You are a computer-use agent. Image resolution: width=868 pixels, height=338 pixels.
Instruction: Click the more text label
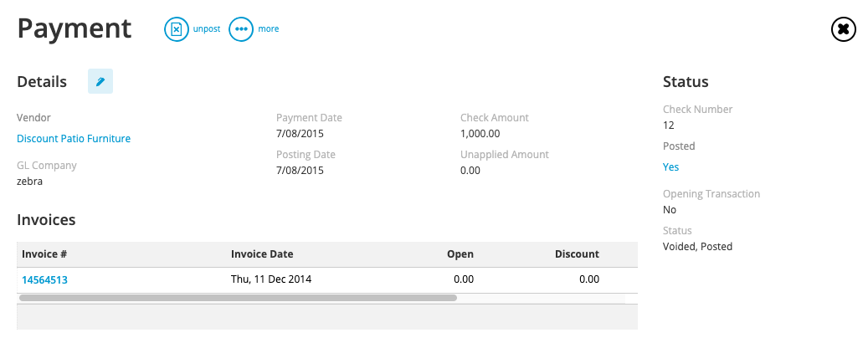click(x=269, y=28)
